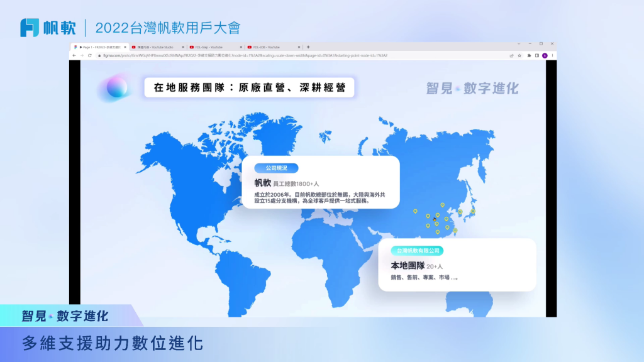Open the purple profile avatar
This screenshot has width=644, height=362.
(545, 55)
